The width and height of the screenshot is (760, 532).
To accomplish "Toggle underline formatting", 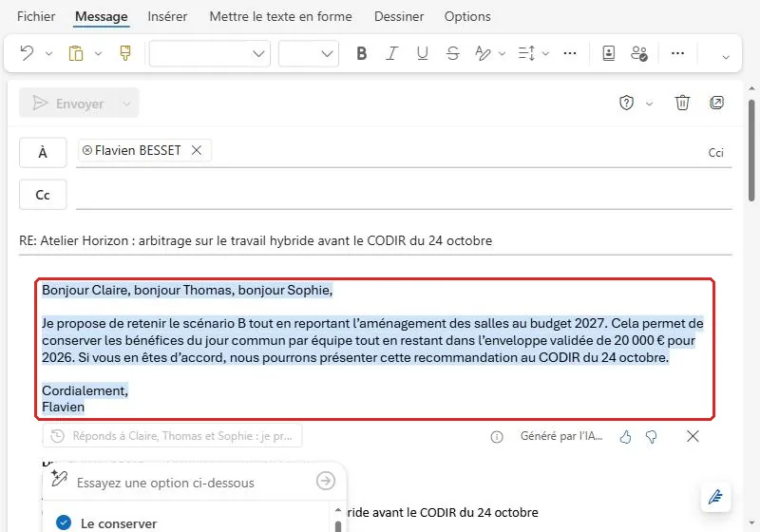I will pyautogui.click(x=422, y=53).
